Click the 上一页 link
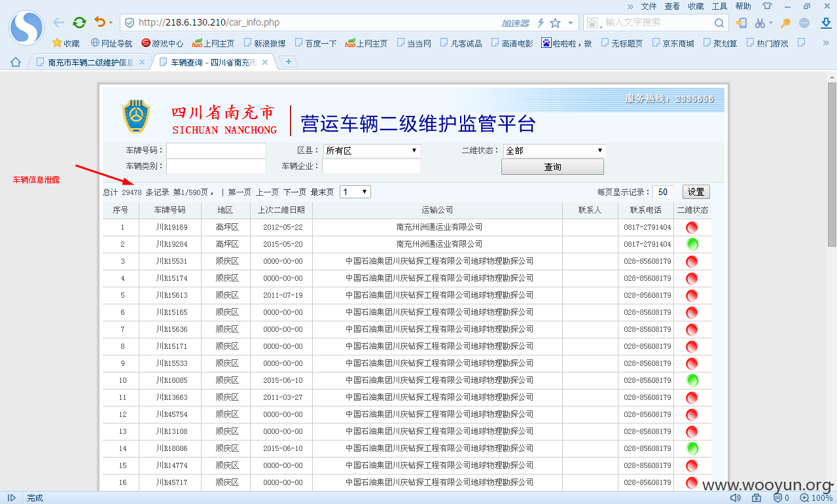 point(267,192)
